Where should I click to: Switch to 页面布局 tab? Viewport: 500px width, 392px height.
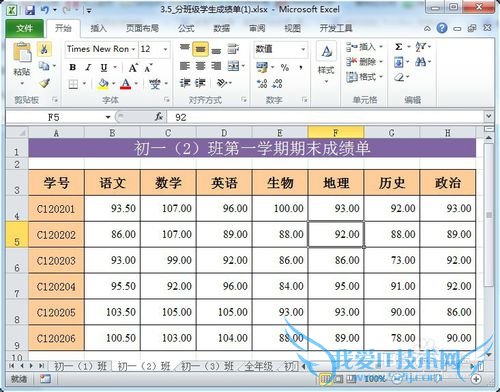[142, 28]
